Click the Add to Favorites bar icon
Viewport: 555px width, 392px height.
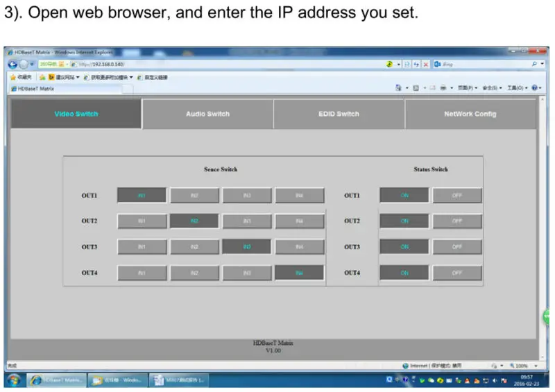pyautogui.click(x=42, y=77)
